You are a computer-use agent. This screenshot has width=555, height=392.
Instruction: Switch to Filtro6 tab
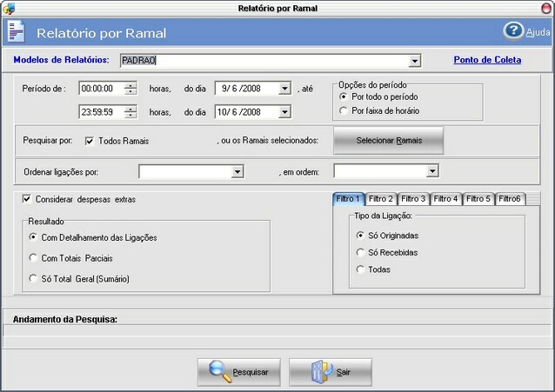510,199
